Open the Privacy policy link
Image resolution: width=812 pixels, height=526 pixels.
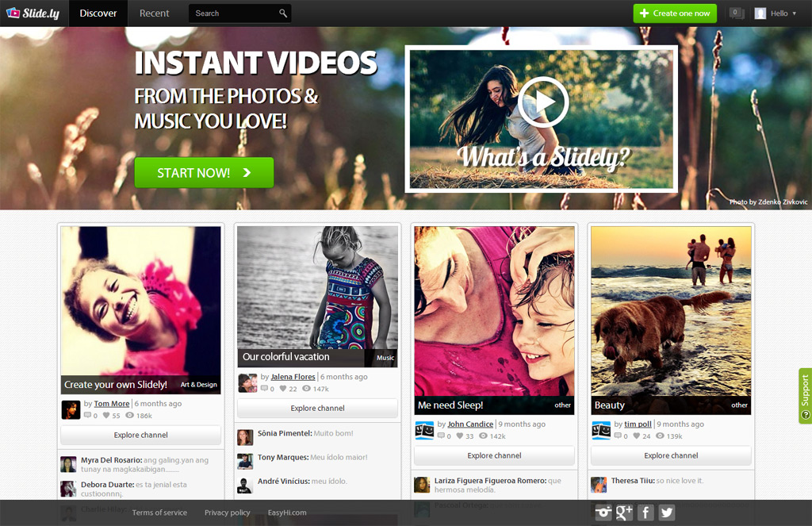[227, 513]
